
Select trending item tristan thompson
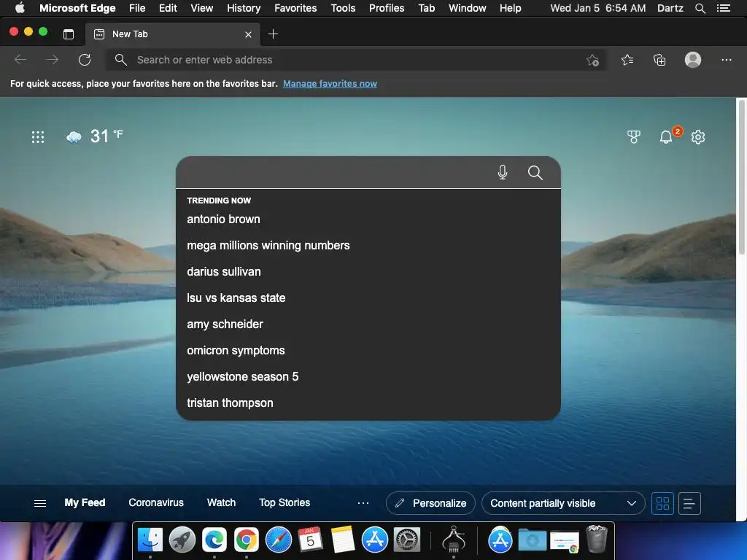point(368,402)
